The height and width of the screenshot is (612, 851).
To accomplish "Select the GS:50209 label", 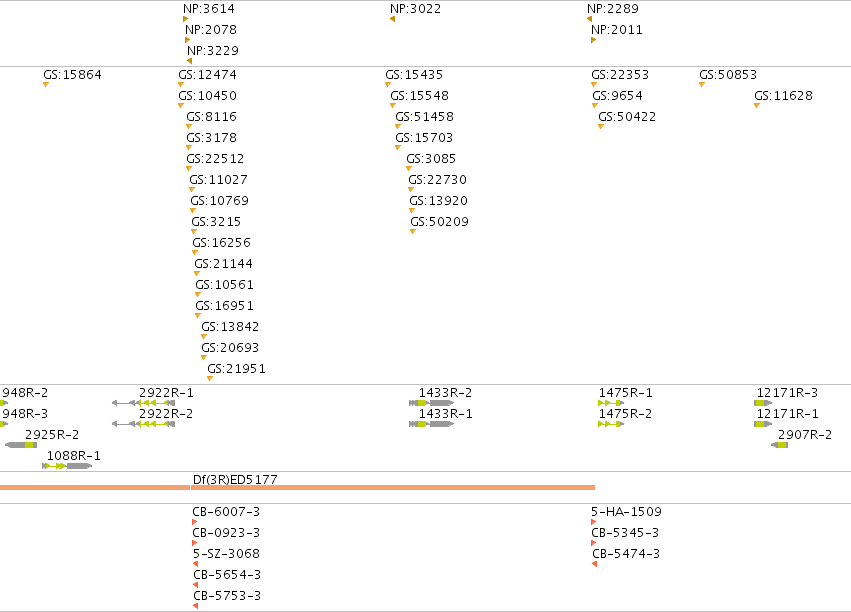I will [x=440, y=222].
